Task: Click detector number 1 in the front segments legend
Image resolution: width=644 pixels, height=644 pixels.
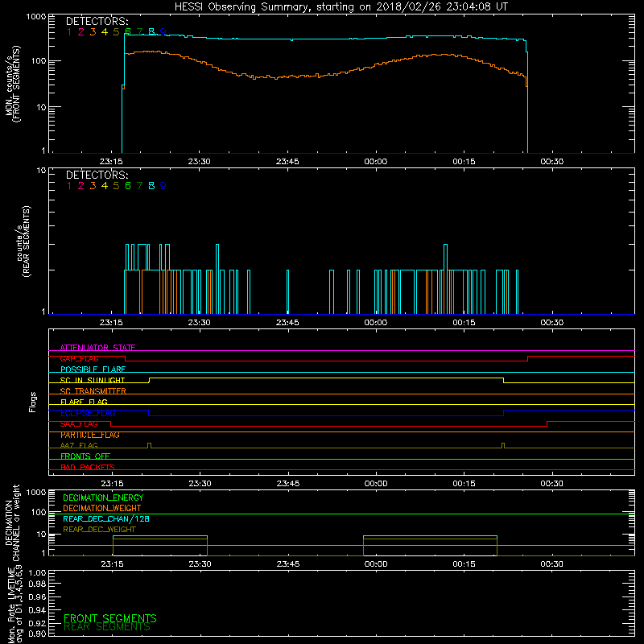Action: pos(69,32)
